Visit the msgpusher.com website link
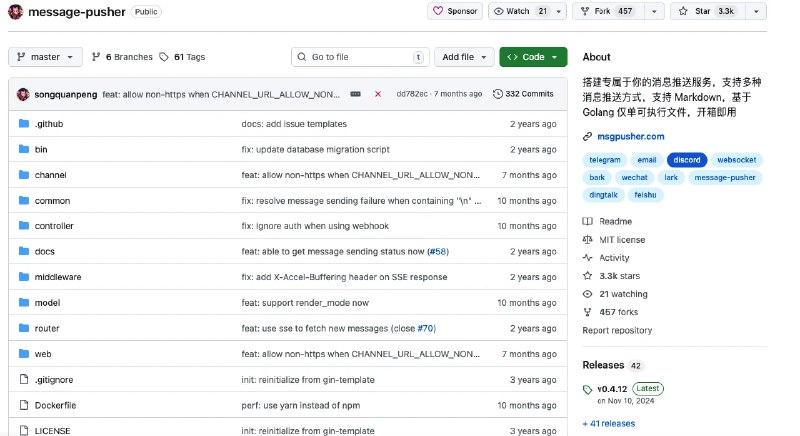The width and height of the screenshot is (800, 436). point(631,136)
